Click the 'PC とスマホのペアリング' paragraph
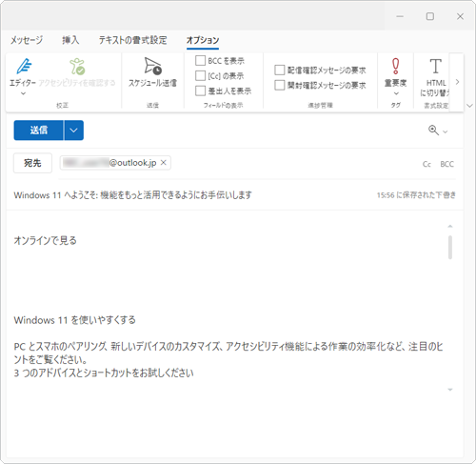 pos(228,353)
